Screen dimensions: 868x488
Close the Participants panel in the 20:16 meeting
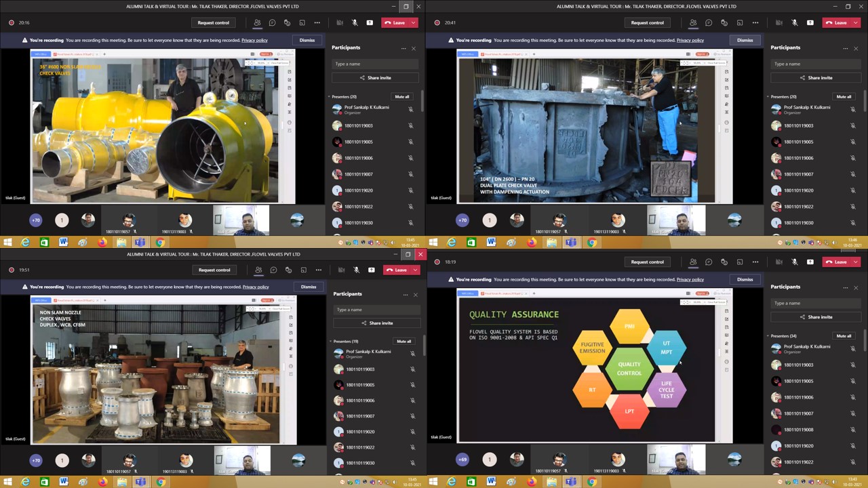point(414,48)
